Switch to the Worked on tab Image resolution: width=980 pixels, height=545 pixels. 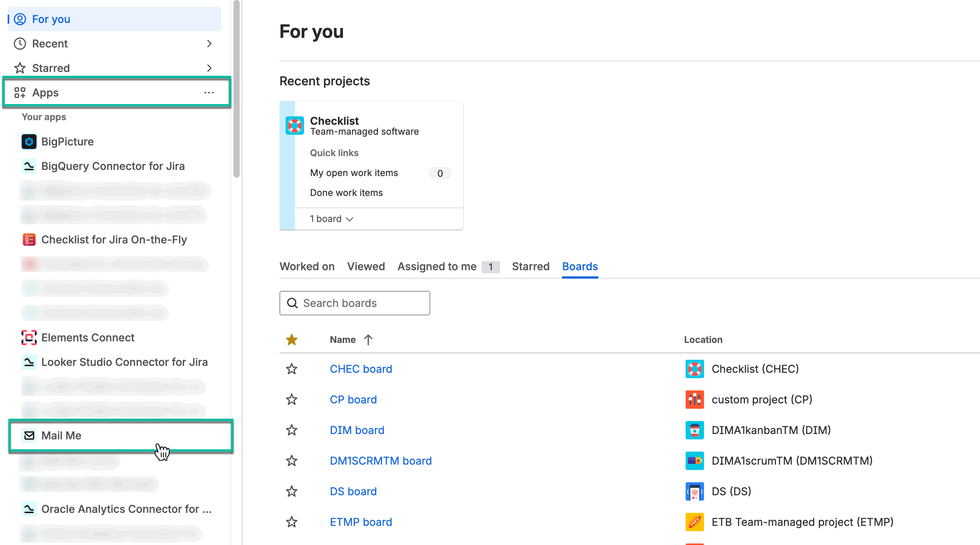tap(307, 266)
